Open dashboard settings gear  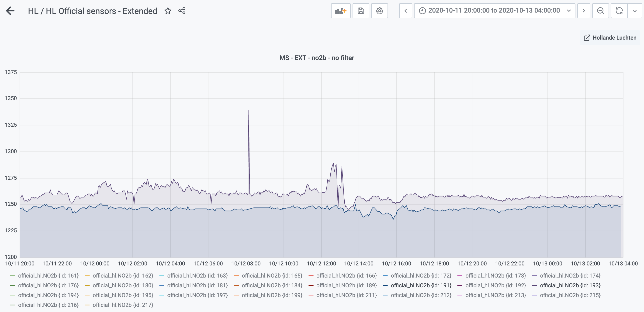tap(379, 11)
